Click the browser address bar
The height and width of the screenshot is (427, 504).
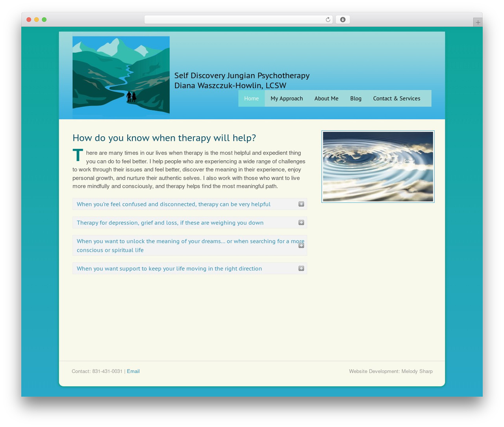coord(238,20)
